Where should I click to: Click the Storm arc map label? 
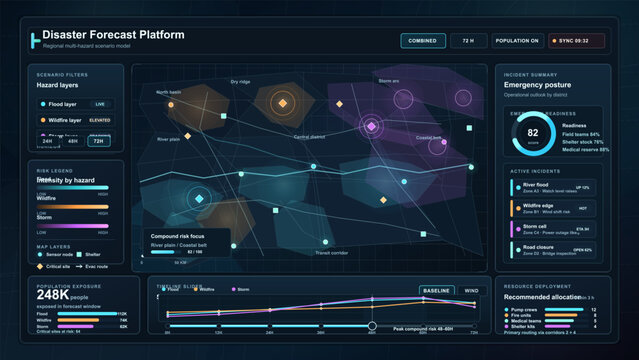[389, 81]
